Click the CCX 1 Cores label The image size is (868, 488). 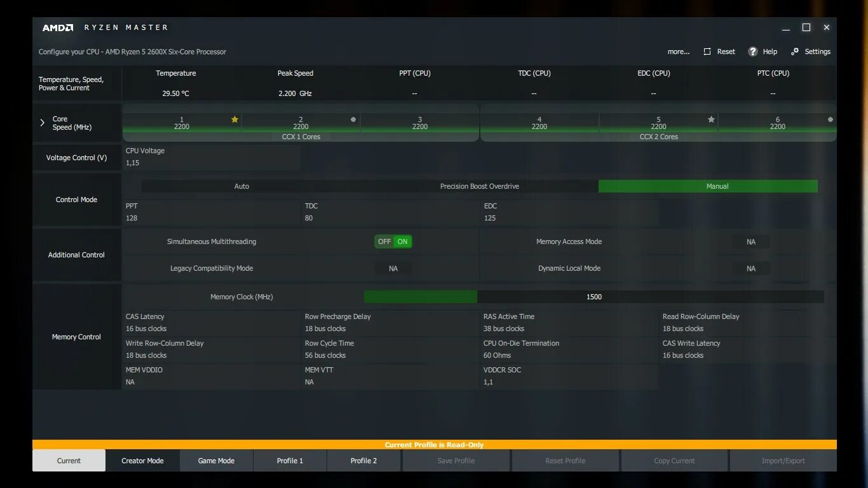(x=301, y=137)
